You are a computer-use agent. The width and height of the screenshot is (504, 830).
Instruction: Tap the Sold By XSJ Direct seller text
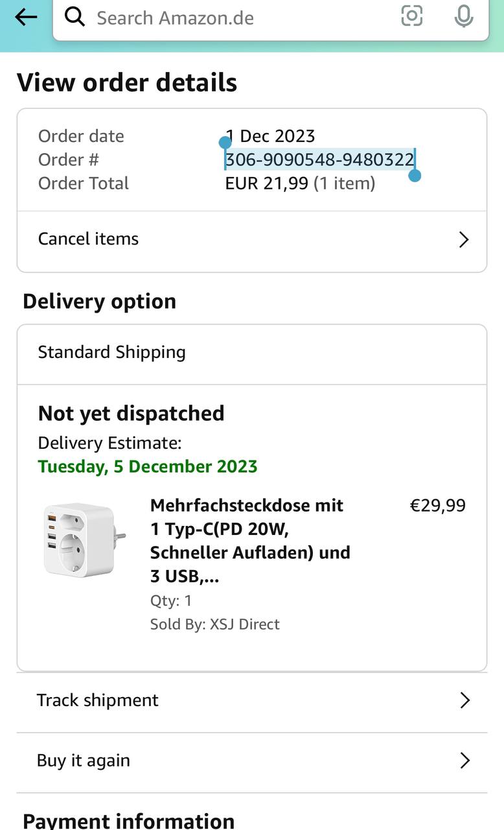click(215, 624)
